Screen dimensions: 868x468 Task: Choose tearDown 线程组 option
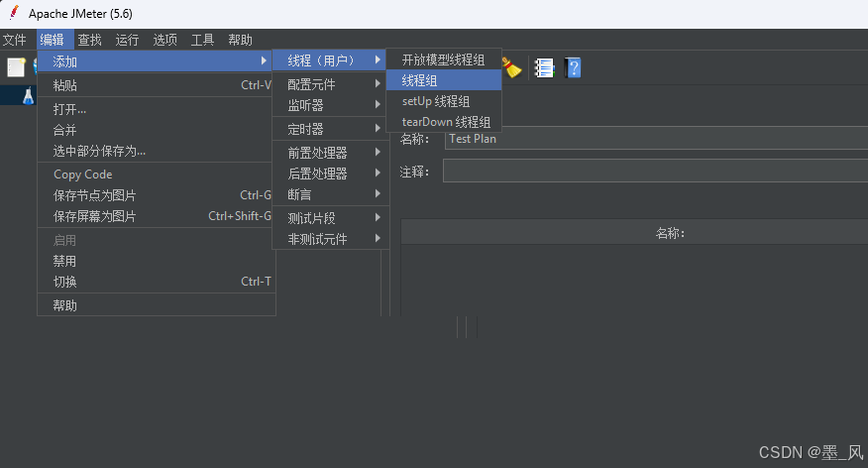tap(444, 122)
